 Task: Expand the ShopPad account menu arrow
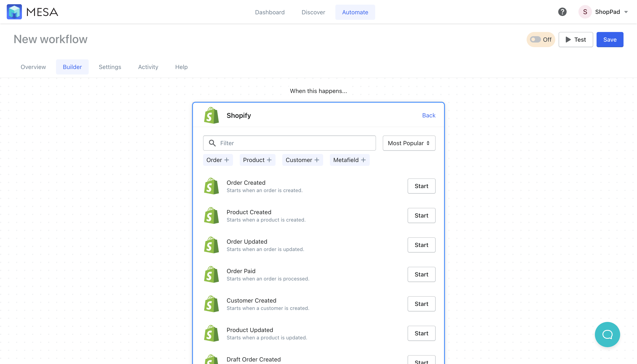coord(626,12)
